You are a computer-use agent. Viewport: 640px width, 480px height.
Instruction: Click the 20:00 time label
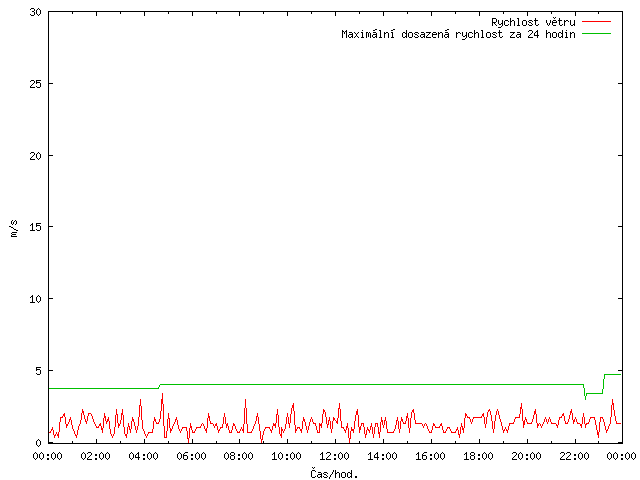click(526, 456)
